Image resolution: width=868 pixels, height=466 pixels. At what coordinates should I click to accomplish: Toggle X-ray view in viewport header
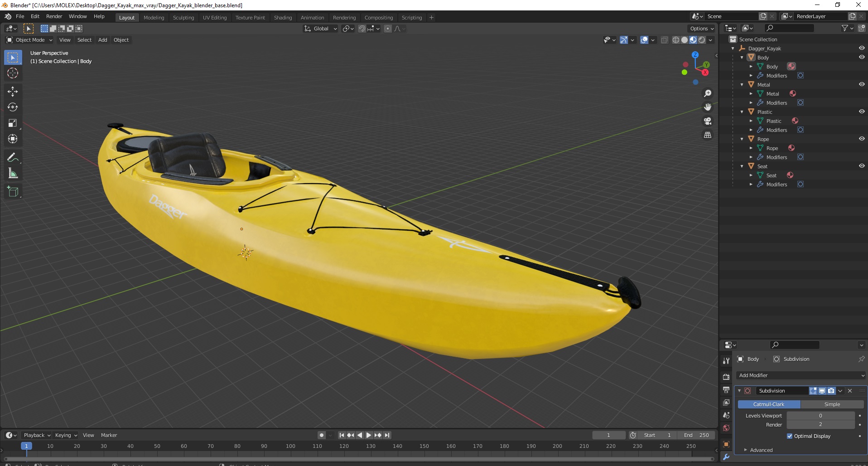coord(664,40)
